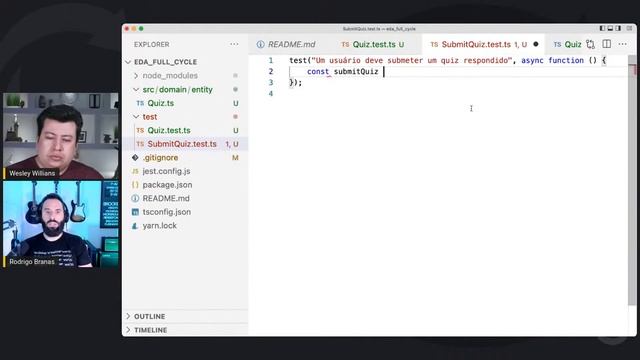Click the EXPLORER panel title
The width and height of the screenshot is (640, 360).
151,44
